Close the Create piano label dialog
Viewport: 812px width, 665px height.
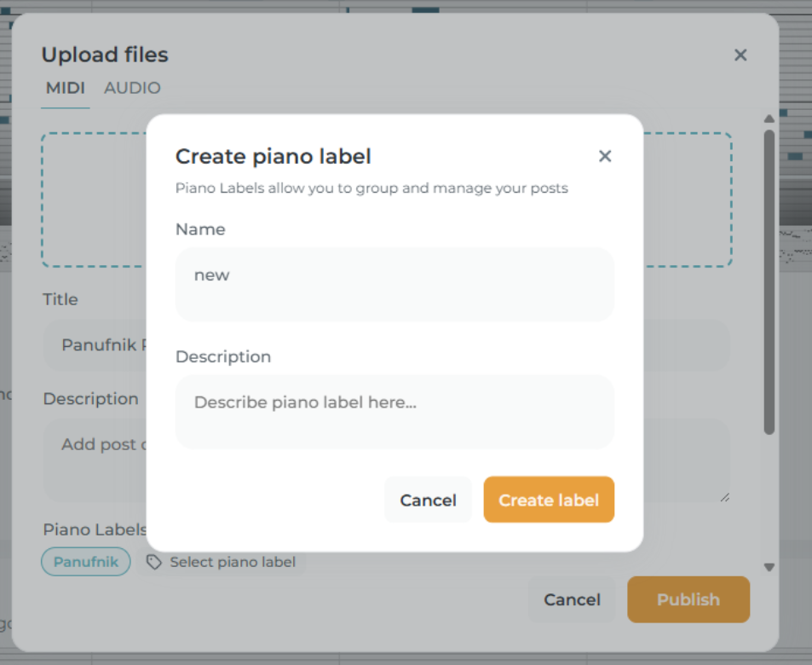click(605, 156)
